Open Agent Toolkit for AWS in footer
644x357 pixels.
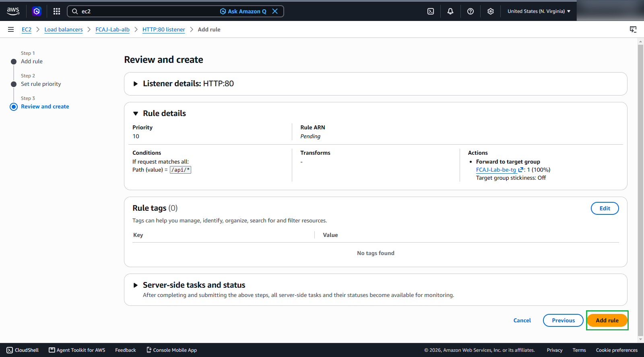pyautogui.click(x=77, y=350)
